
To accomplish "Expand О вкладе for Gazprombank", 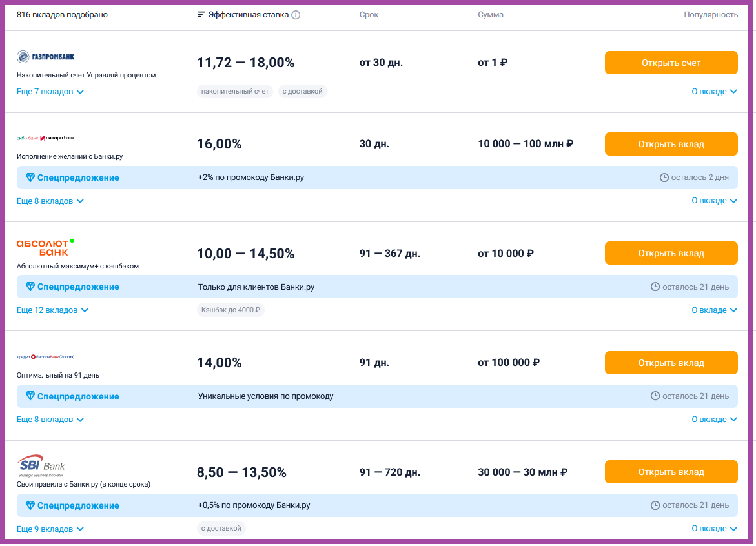I will [x=714, y=92].
